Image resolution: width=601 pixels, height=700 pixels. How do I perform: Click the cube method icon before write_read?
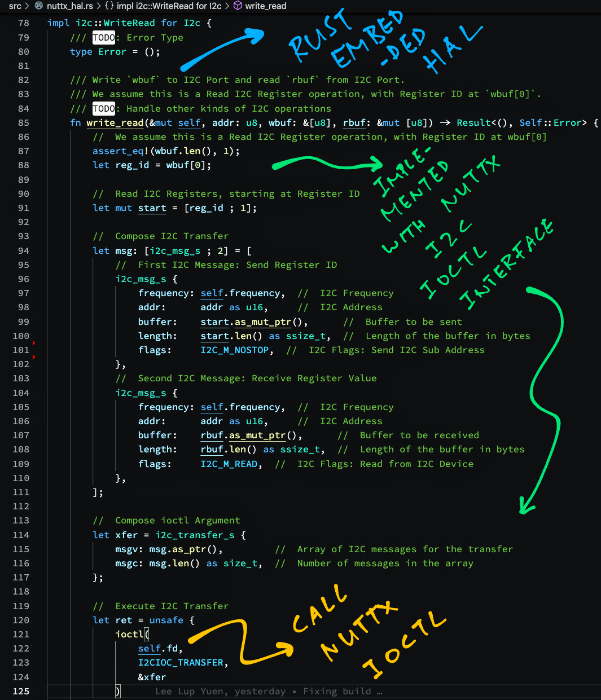238,6
